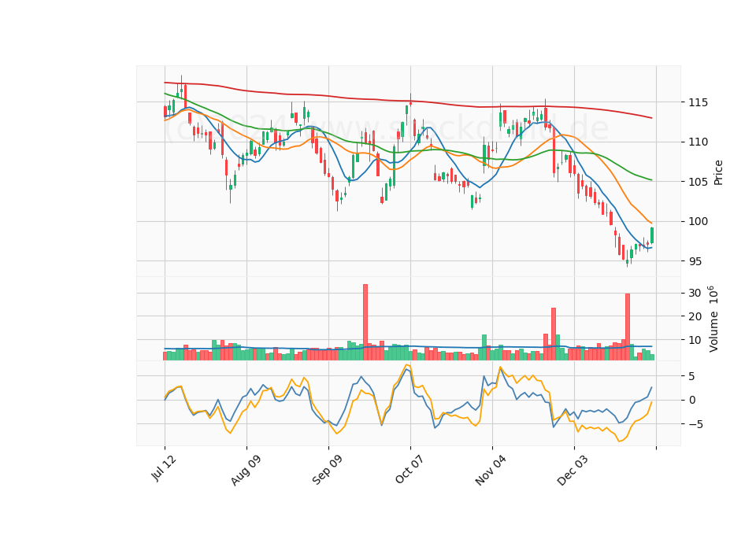Click the 115 price axis tick

[x=699, y=102]
